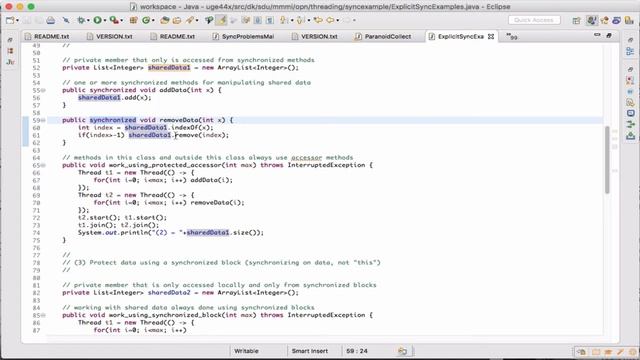Collapse the method fold at line 65
Viewport: 640px width, 360px height.
pos(43,165)
